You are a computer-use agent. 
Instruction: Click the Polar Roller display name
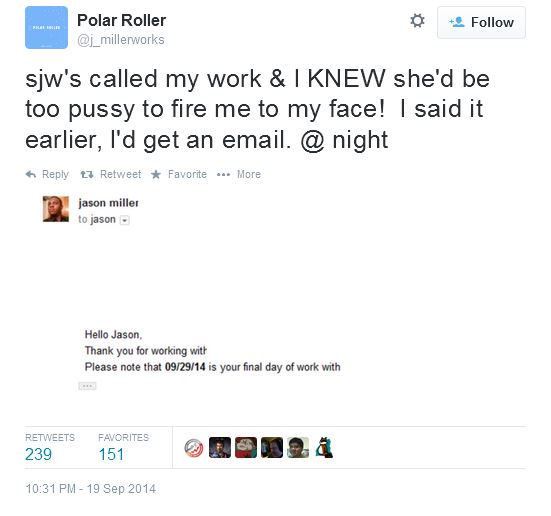click(x=121, y=20)
